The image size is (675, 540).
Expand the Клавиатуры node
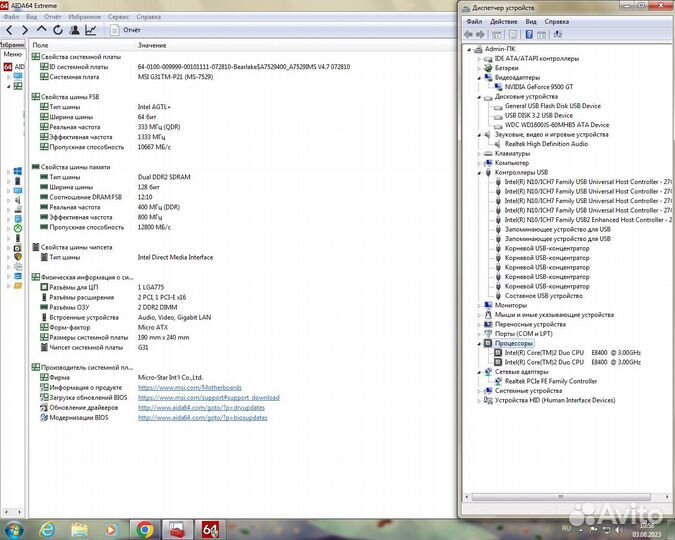[479, 153]
